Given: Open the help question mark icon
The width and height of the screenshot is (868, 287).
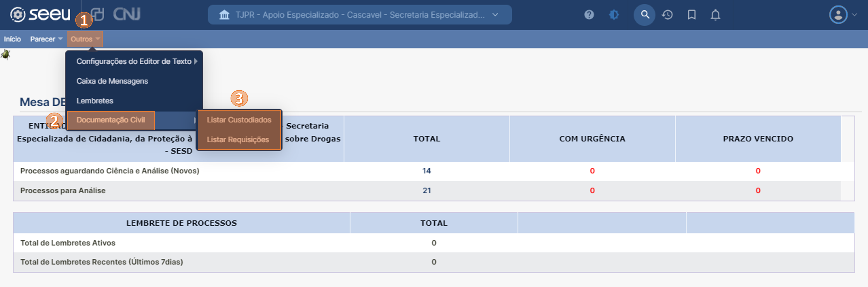Looking at the screenshot, I should click(589, 15).
